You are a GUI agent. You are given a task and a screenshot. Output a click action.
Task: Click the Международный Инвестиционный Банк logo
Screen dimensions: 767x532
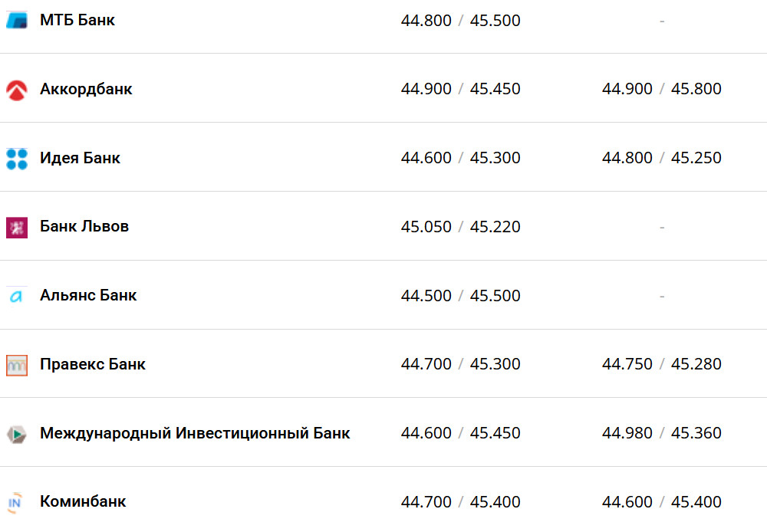17,434
